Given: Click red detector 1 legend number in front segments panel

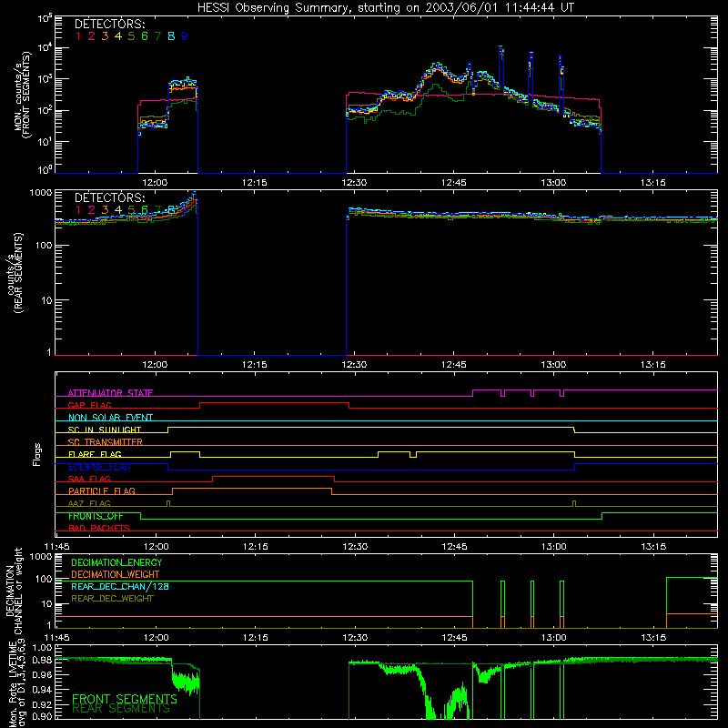Looking at the screenshot, I should click(x=78, y=36).
